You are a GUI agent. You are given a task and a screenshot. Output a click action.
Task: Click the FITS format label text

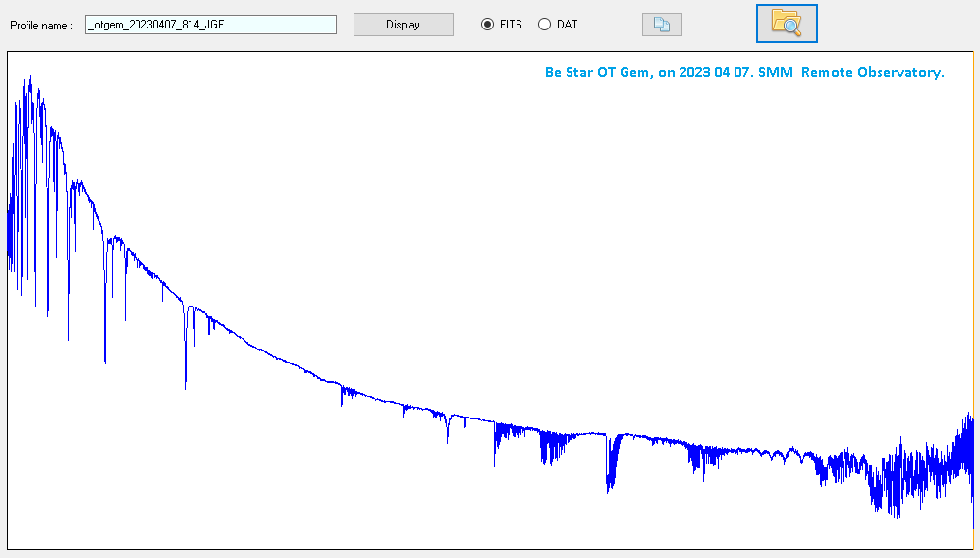coord(511,25)
